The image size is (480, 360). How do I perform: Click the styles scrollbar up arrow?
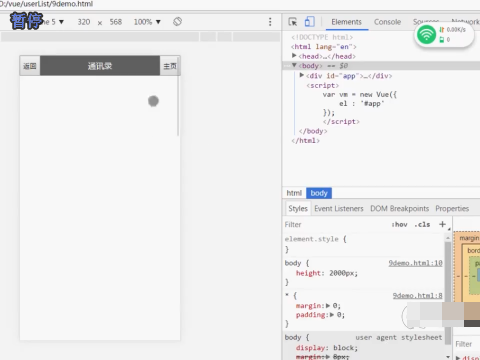click(x=448, y=238)
